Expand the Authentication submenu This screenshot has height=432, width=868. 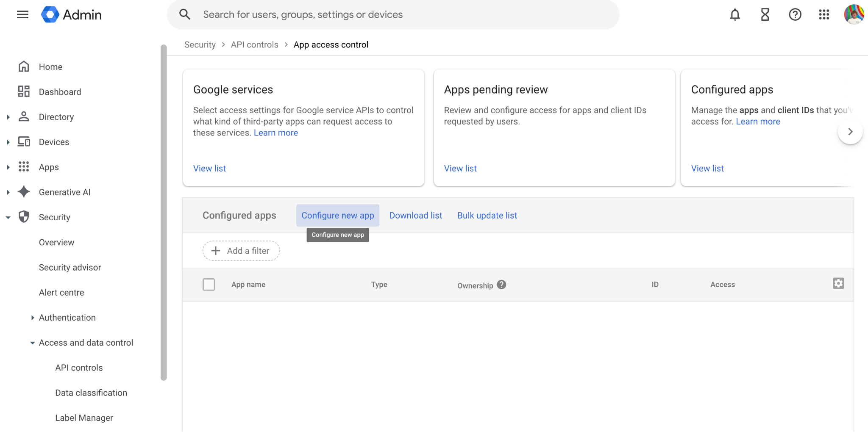coord(33,318)
